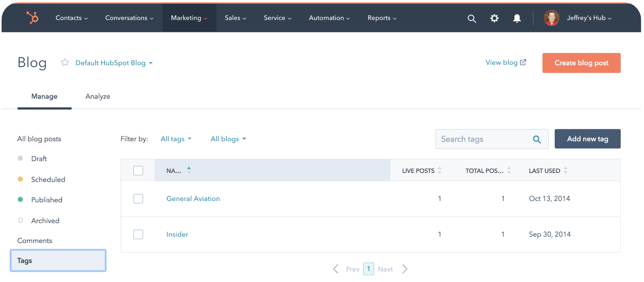The width and height of the screenshot is (644, 282).
Task: Open the Jeffrey's Hub account dropdown
Action: pyautogui.click(x=589, y=18)
